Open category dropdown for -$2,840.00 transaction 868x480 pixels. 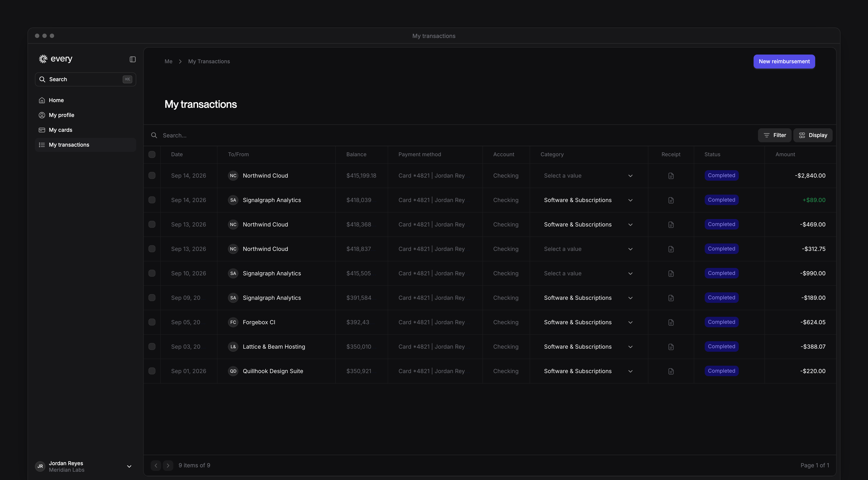588,175
